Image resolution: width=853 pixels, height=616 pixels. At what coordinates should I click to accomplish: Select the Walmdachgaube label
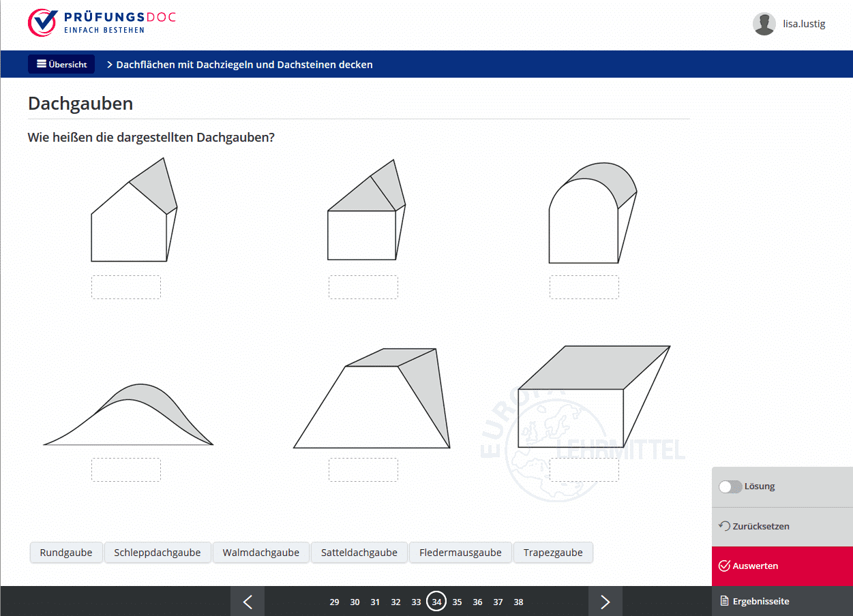pyautogui.click(x=261, y=553)
